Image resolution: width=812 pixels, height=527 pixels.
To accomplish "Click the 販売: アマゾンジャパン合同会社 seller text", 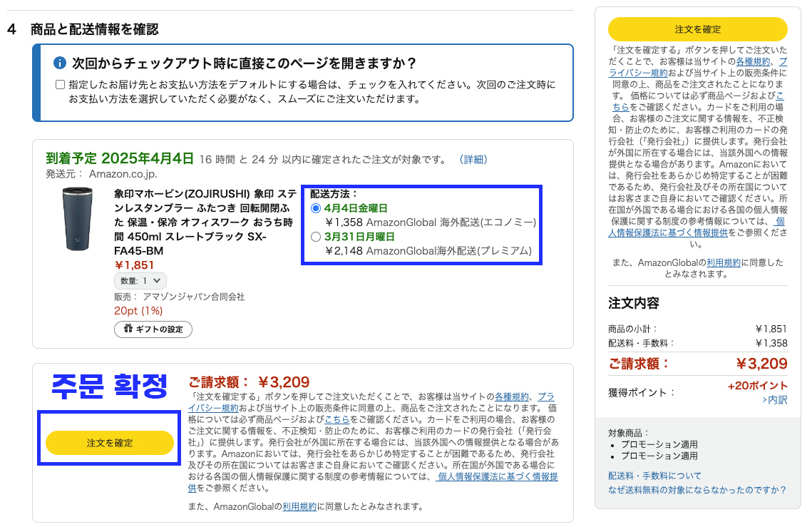I will coord(179,297).
